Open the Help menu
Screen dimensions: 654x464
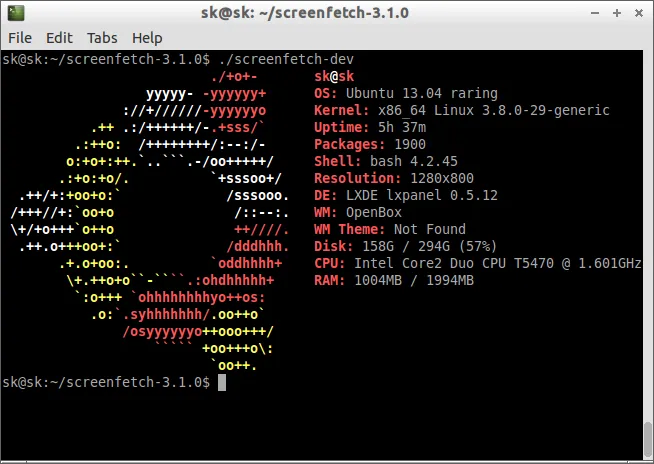coord(147,38)
